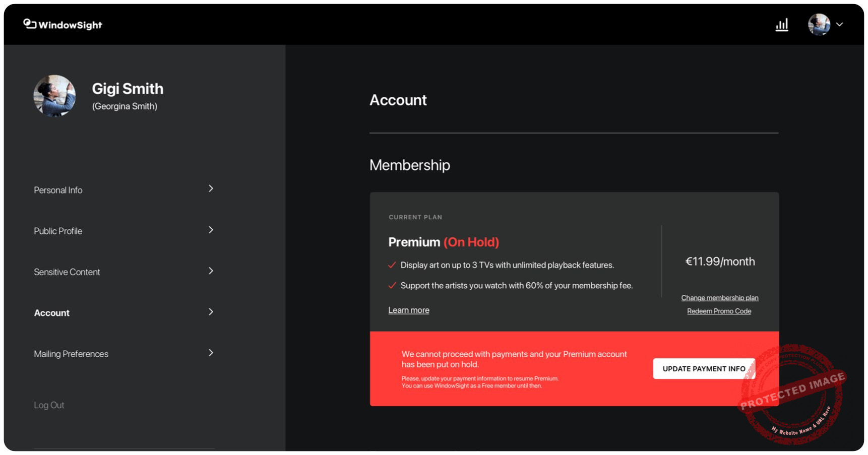Click the checkmark next to artist support text
868x455 pixels.
(x=392, y=285)
